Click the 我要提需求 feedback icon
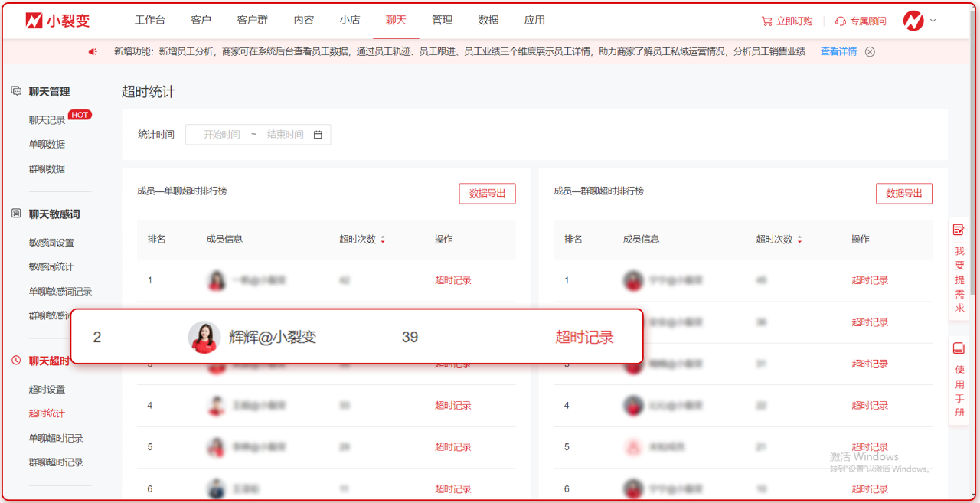The image size is (980, 503). point(959,230)
